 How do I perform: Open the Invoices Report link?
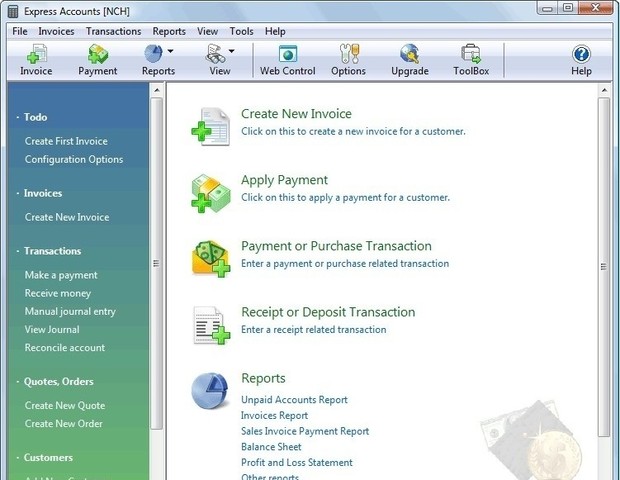(274, 416)
